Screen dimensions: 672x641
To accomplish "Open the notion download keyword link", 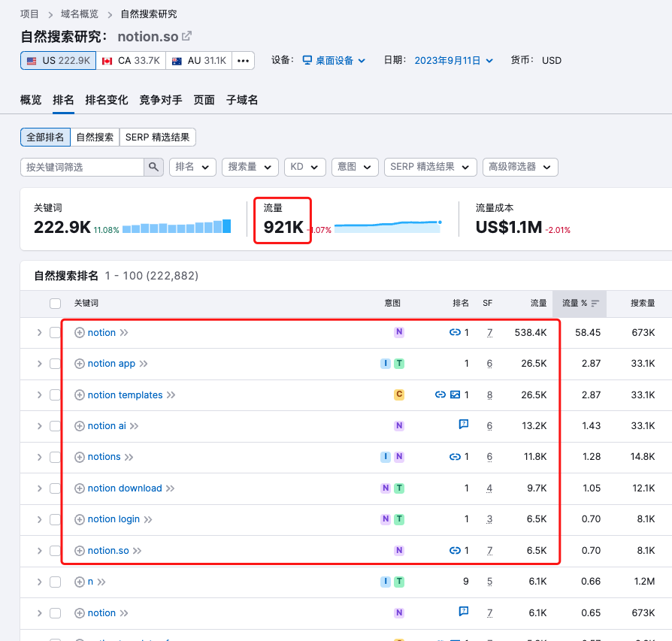I will pyautogui.click(x=125, y=488).
